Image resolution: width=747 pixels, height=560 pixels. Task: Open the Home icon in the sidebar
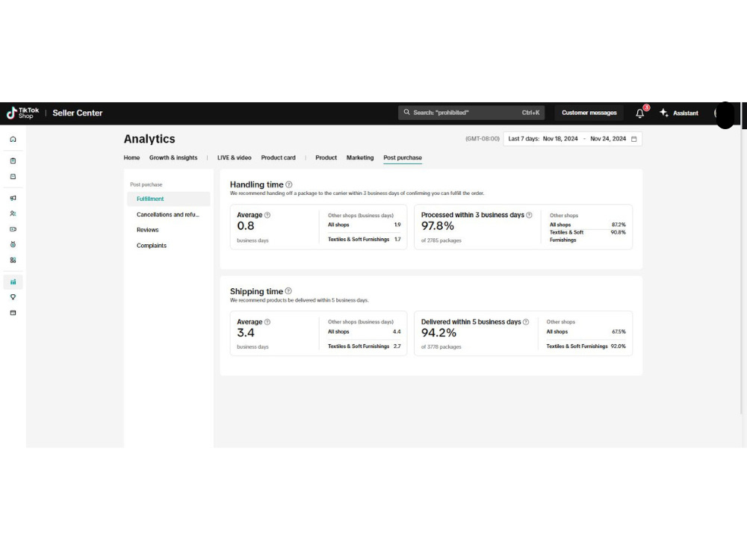click(x=13, y=139)
